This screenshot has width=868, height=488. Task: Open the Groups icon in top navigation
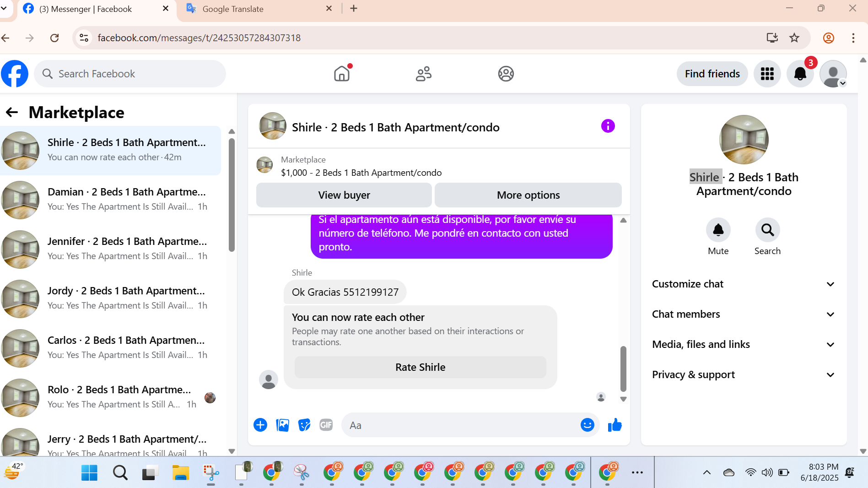[506, 74]
